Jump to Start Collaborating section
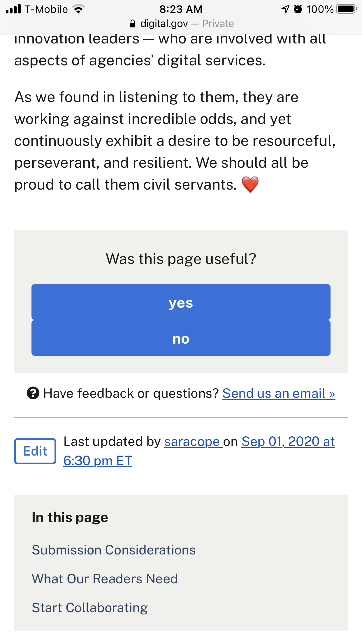362x644 pixels. click(90, 607)
